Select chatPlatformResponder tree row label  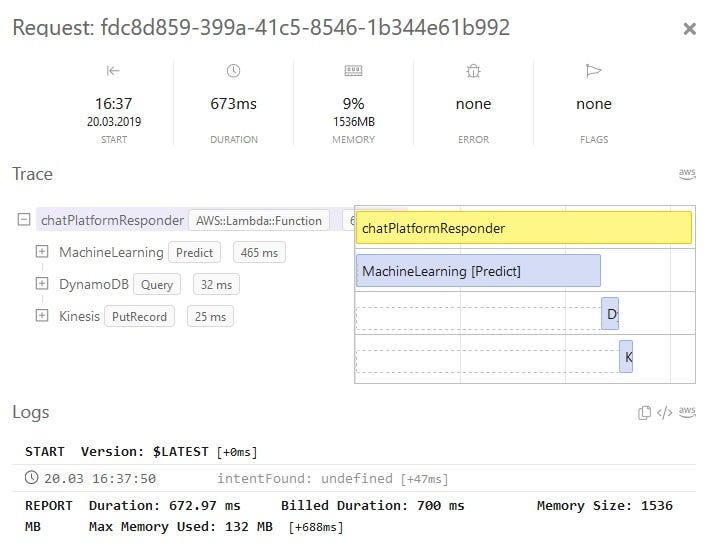pyautogui.click(x=112, y=220)
